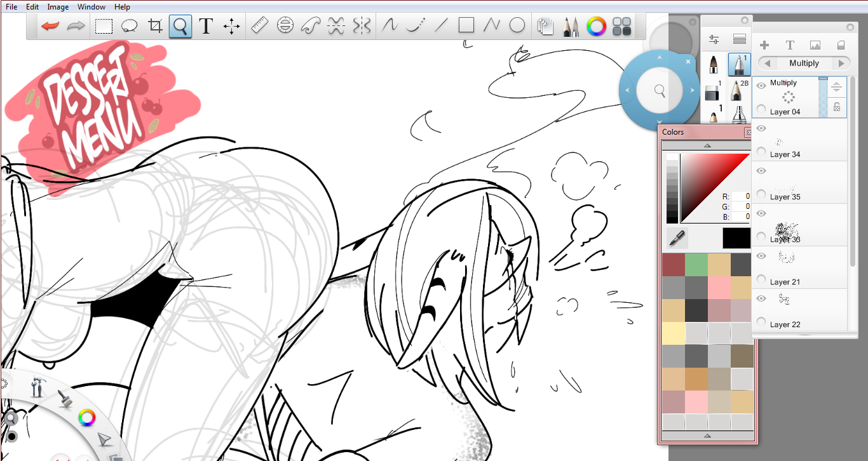Switch to next blend mode with right arrow
Screen dimensions: 868x461
click(x=841, y=63)
